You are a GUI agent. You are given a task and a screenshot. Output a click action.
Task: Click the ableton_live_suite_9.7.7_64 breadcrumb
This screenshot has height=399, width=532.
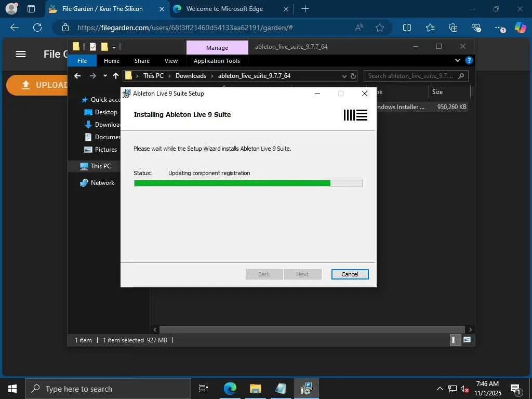(254, 76)
